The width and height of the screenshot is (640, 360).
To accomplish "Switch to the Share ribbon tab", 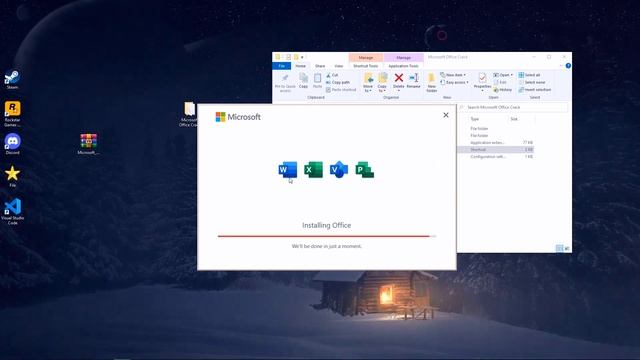I will [x=320, y=66].
